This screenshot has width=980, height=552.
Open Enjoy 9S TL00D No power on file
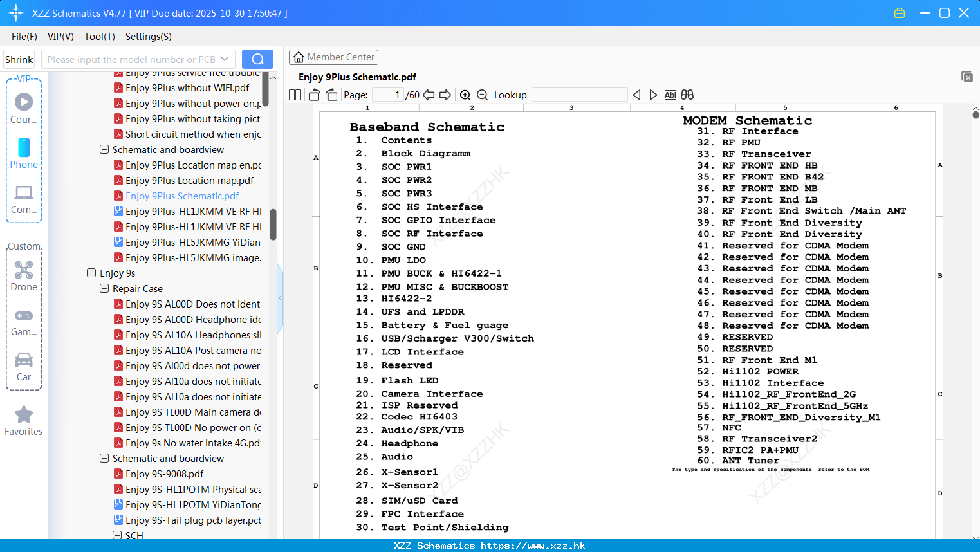[x=187, y=427]
